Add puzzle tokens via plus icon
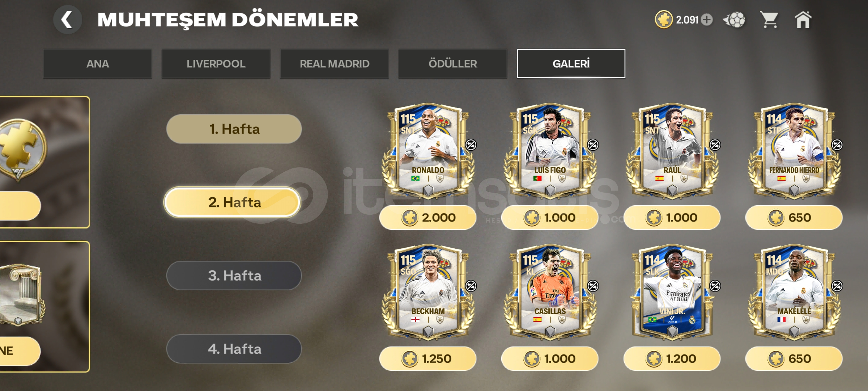The width and height of the screenshot is (868, 391). coord(707,20)
